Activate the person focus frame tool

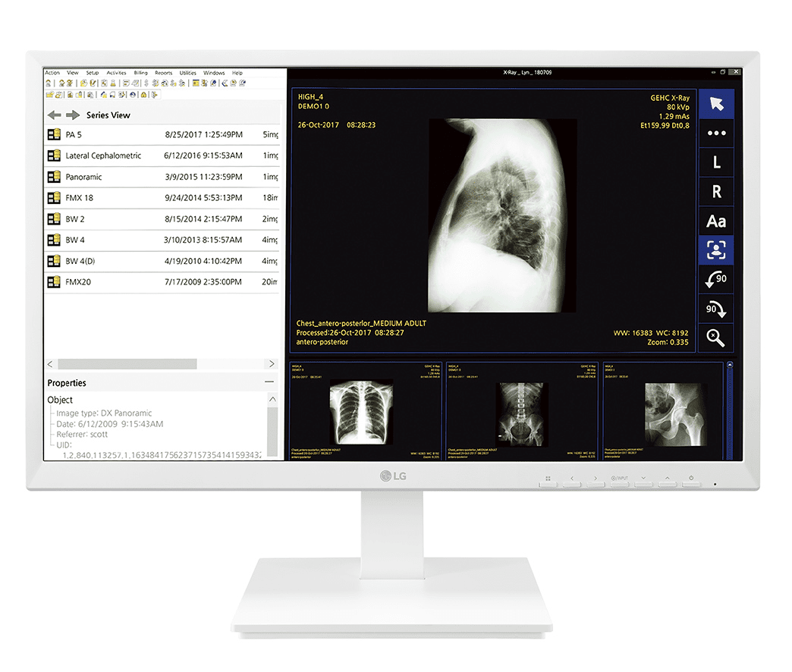click(x=716, y=250)
